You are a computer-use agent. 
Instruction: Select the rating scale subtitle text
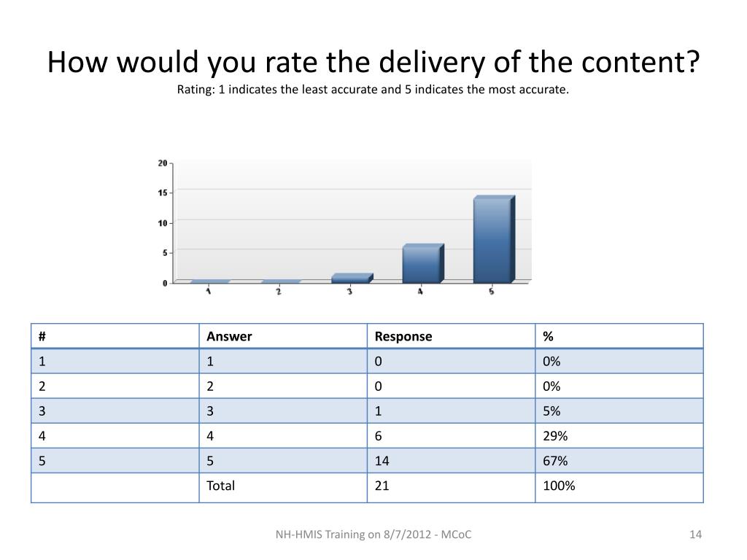[x=373, y=90]
